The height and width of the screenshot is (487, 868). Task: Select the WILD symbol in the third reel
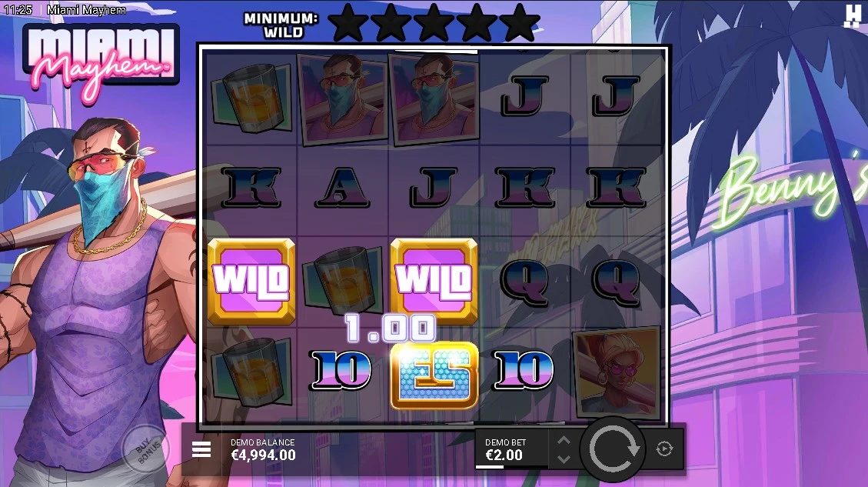[434, 280]
